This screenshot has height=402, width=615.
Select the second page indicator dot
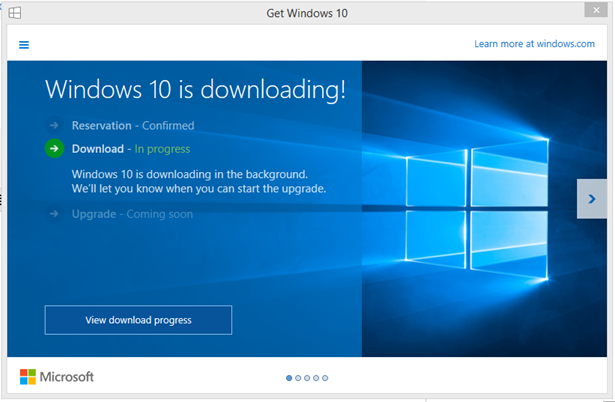(298, 378)
